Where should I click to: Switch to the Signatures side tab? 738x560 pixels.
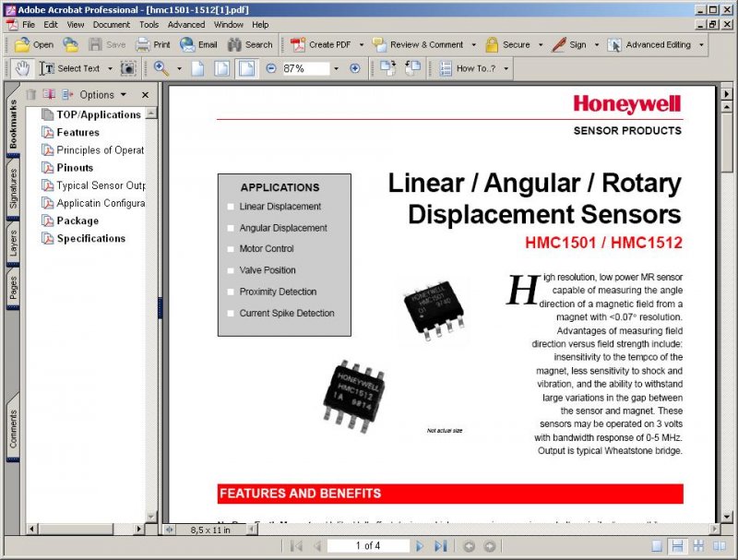tap(13, 188)
